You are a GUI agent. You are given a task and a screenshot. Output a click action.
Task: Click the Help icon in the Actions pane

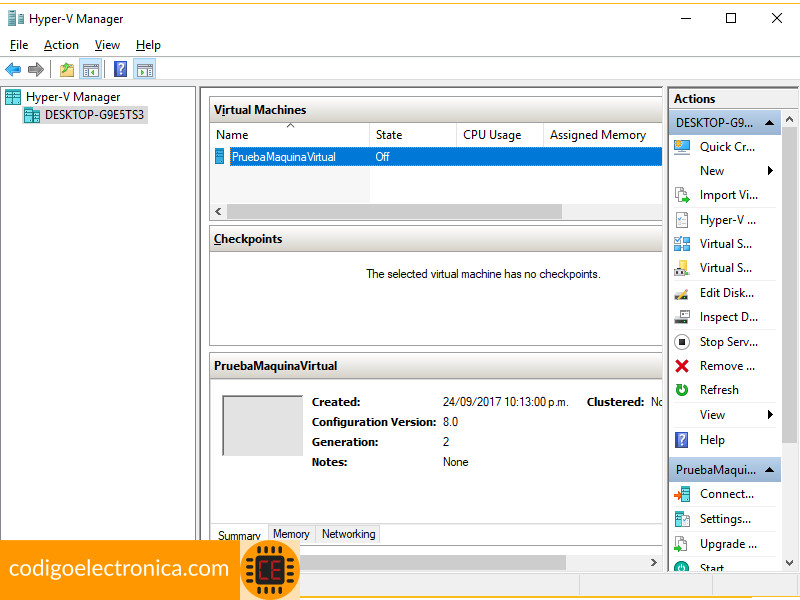click(x=682, y=440)
